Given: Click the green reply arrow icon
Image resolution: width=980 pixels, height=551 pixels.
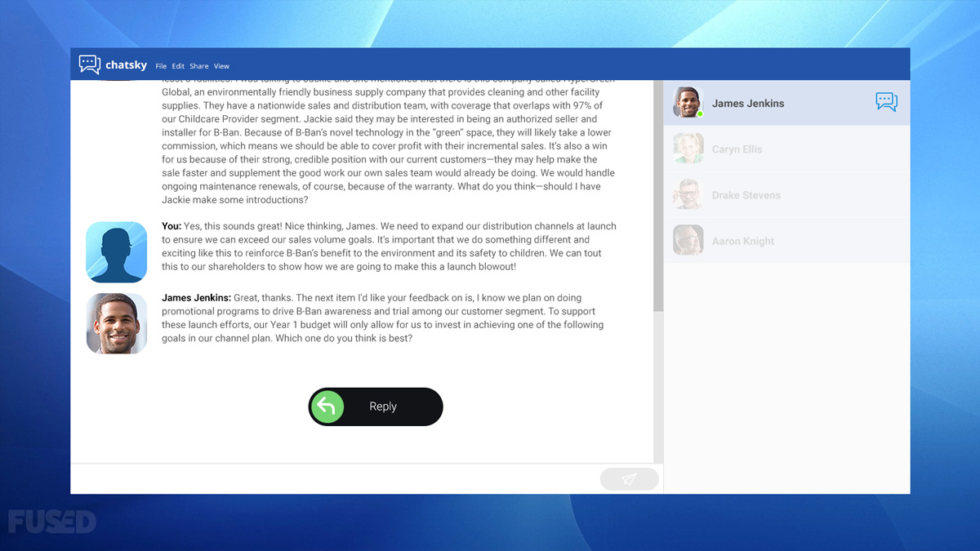Looking at the screenshot, I should pyautogui.click(x=328, y=407).
